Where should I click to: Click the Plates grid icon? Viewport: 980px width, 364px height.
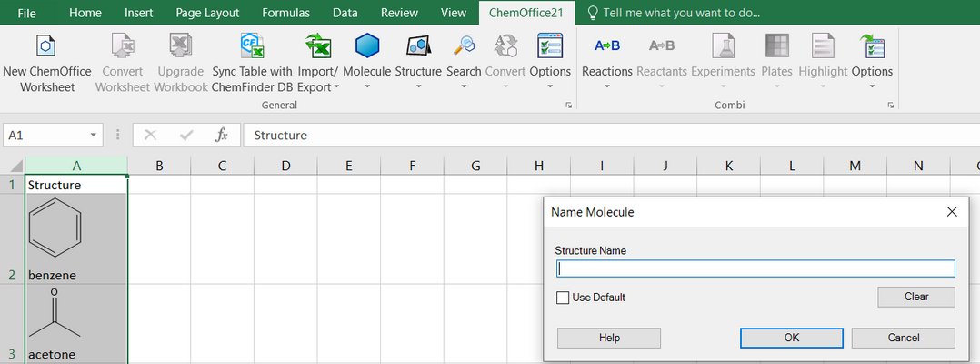[777, 46]
